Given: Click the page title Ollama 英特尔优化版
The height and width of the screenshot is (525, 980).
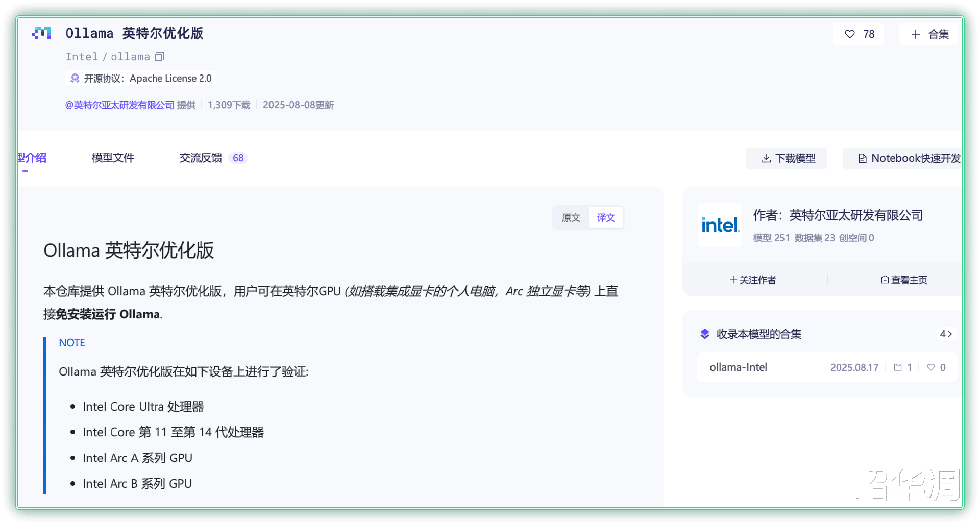Looking at the screenshot, I should (134, 33).
